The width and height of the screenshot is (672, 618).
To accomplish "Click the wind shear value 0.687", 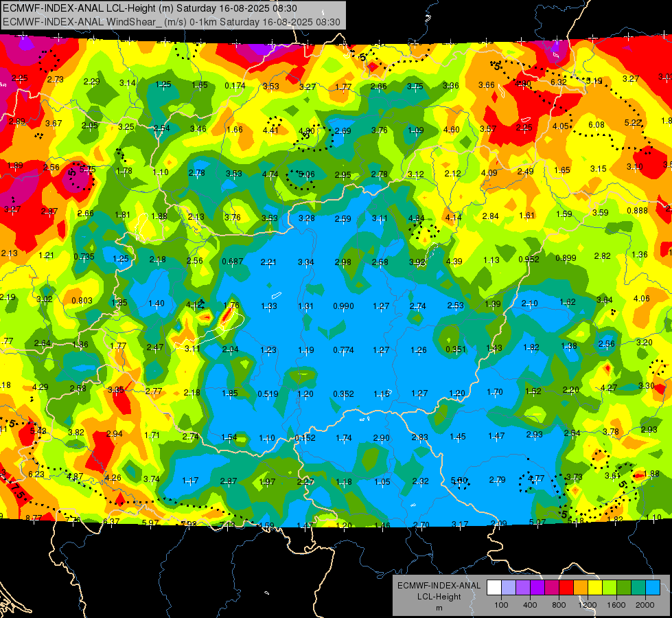I will (x=232, y=261).
